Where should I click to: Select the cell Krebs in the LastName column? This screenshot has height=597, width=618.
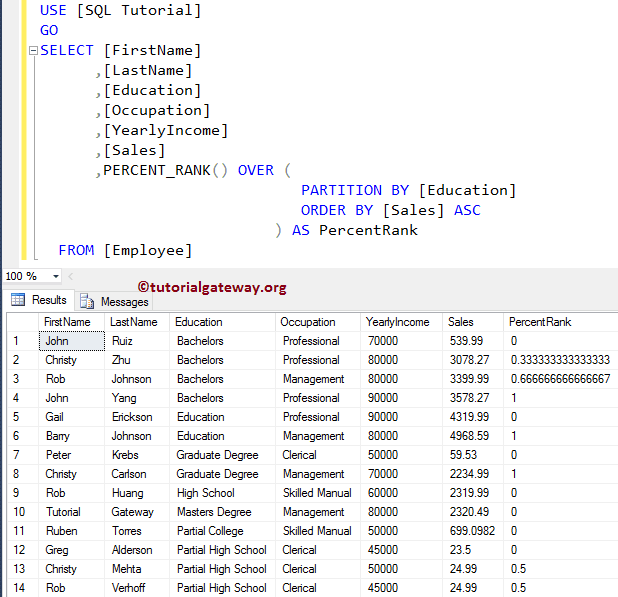coord(137,455)
